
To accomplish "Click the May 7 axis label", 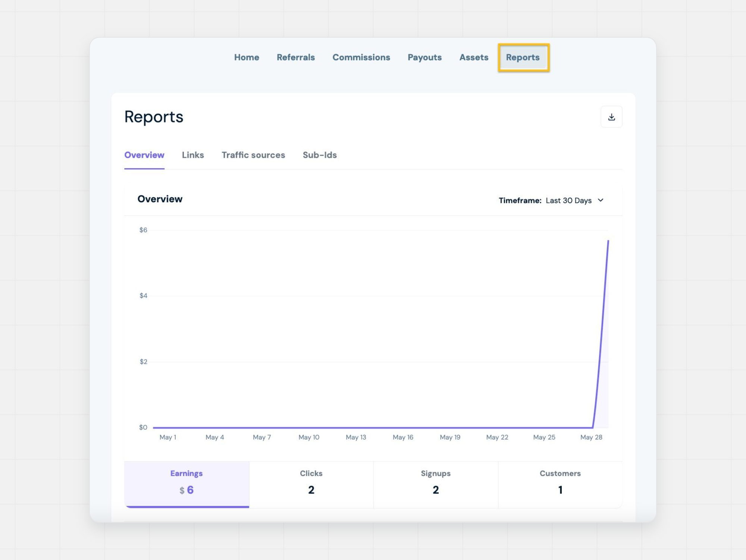I will click(x=262, y=437).
